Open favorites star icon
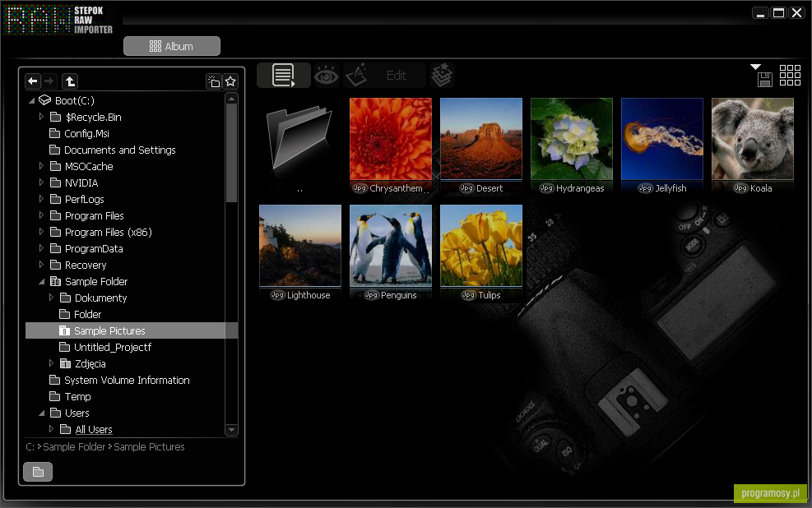The width and height of the screenshot is (812, 508). click(230, 81)
